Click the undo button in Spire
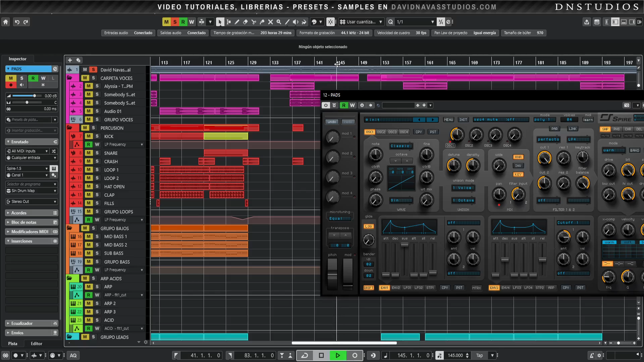This screenshot has width=644, height=362. coord(332,122)
